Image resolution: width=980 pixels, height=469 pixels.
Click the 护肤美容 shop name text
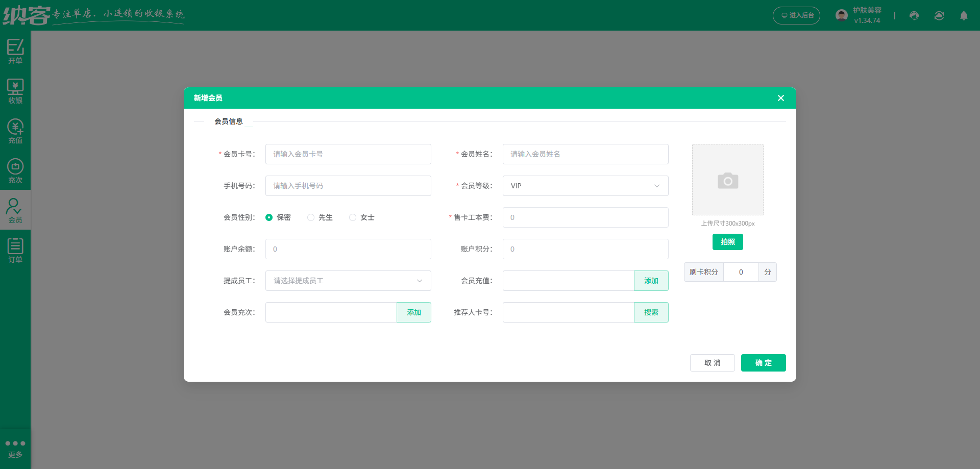click(867, 10)
